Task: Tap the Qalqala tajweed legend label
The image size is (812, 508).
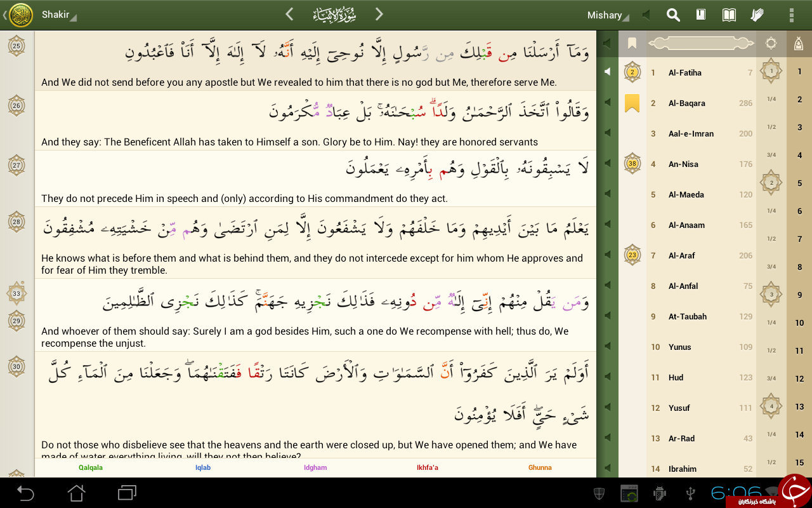Action: 91,467
